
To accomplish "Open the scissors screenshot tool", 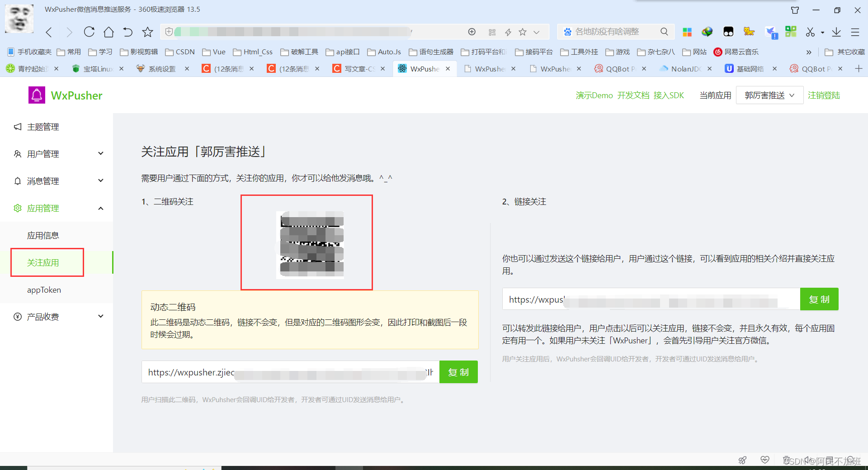I will click(810, 32).
